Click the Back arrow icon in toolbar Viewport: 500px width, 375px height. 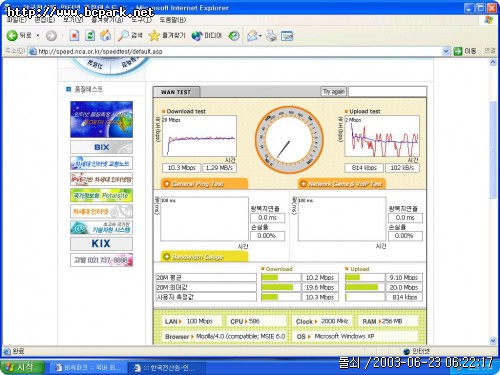[12, 35]
